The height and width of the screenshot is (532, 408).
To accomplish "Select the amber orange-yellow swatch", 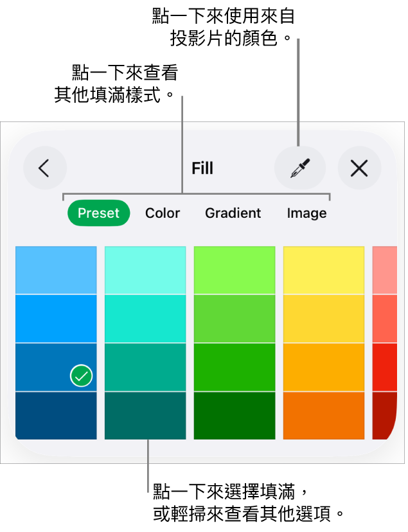I will pyautogui.click(x=324, y=367).
